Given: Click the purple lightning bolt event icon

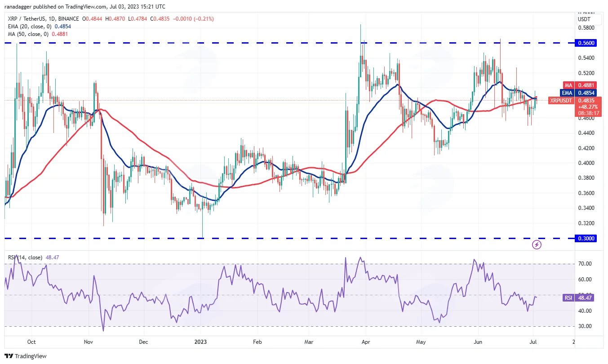Looking at the screenshot, I should (537, 244).
